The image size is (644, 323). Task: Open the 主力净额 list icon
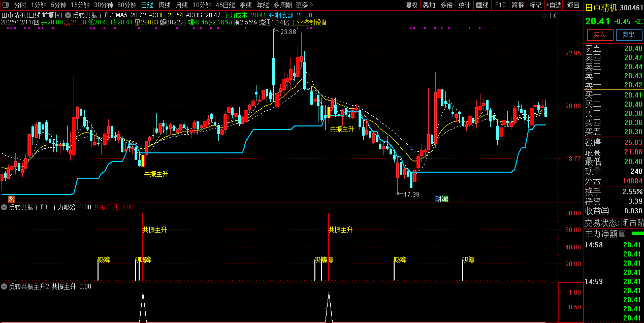click(622, 234)
